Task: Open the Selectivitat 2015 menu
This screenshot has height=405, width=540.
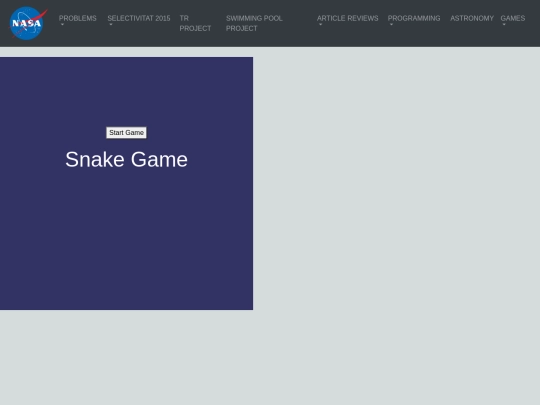Action: (x=139, y=18)
